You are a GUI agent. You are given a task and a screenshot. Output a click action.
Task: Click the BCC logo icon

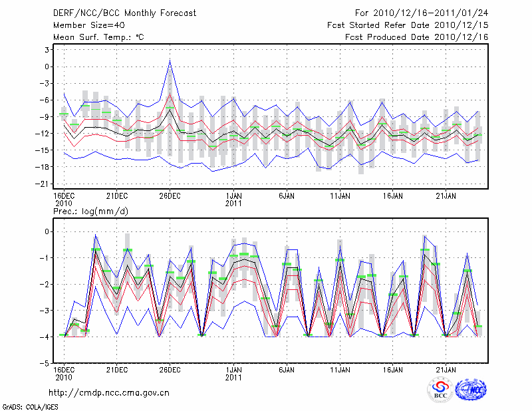pyautogui.click(x=440, y=390)
